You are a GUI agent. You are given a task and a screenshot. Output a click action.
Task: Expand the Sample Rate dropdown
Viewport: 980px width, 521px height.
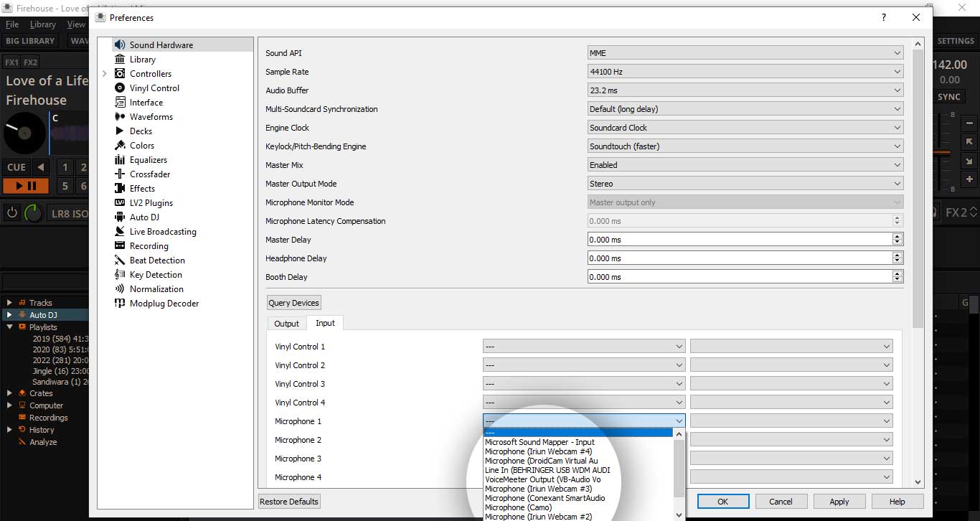pos(745,72)
